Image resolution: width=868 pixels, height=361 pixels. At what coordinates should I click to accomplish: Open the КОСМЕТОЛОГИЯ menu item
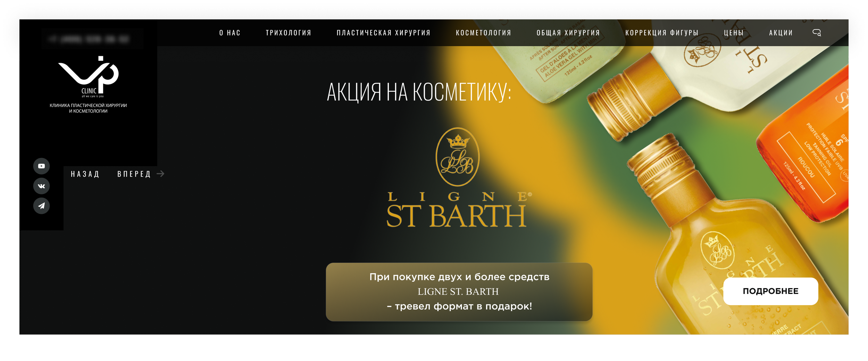click(x=484, y=33)
